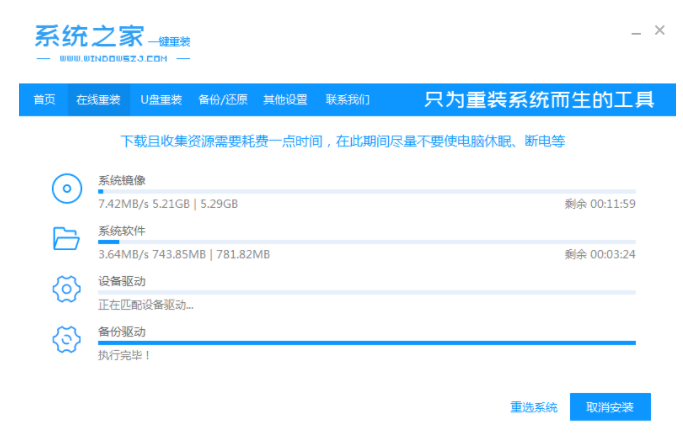Click the 系统镜像 disc icon
The height and width of the screenshot is (433, 683).
67,189
